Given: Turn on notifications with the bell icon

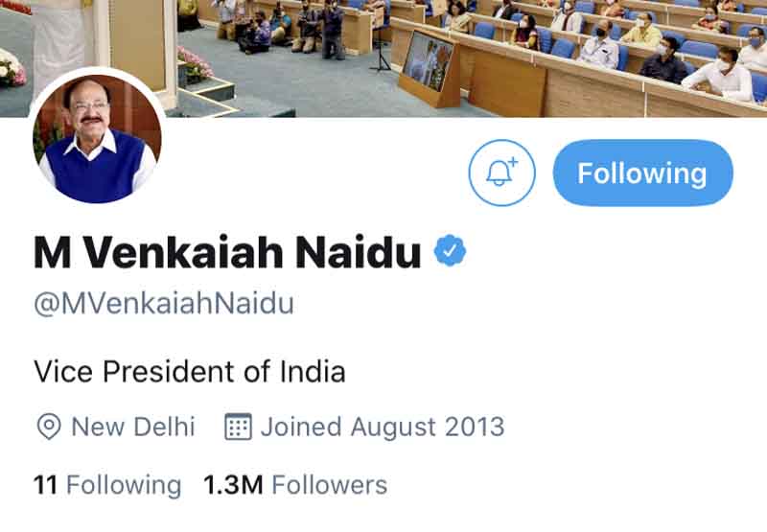Looking at the screenshot, I should (501, 173).
